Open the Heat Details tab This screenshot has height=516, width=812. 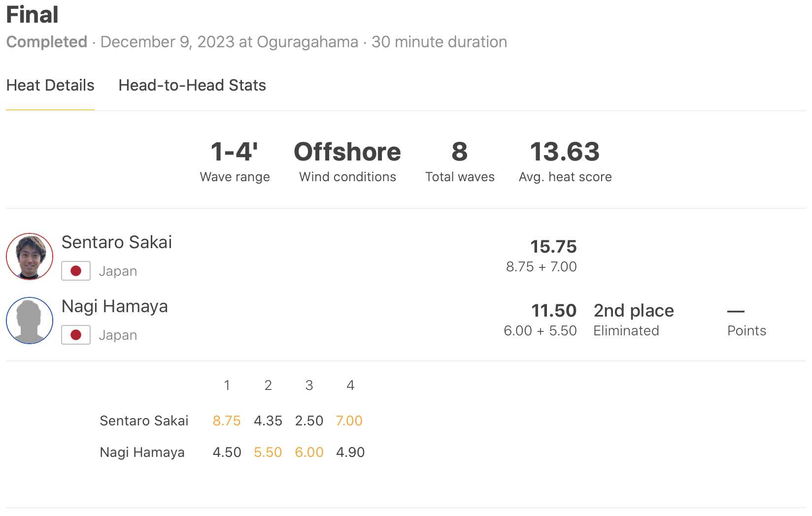(50, 86)
